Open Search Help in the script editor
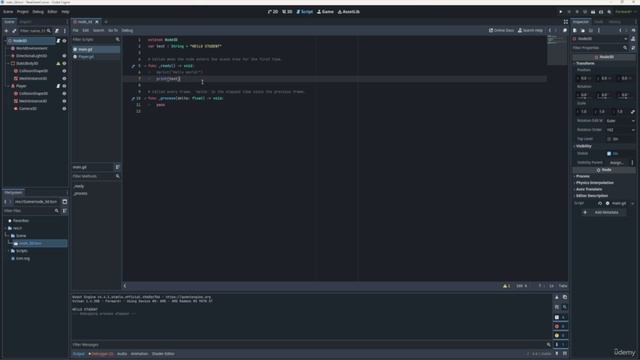This screenshot has width=640, height=360. pyautogui.click(x=530, y=30)
